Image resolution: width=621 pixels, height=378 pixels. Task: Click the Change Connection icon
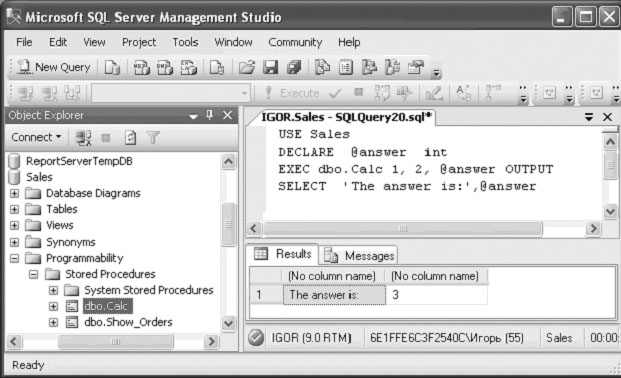point(72,94)
